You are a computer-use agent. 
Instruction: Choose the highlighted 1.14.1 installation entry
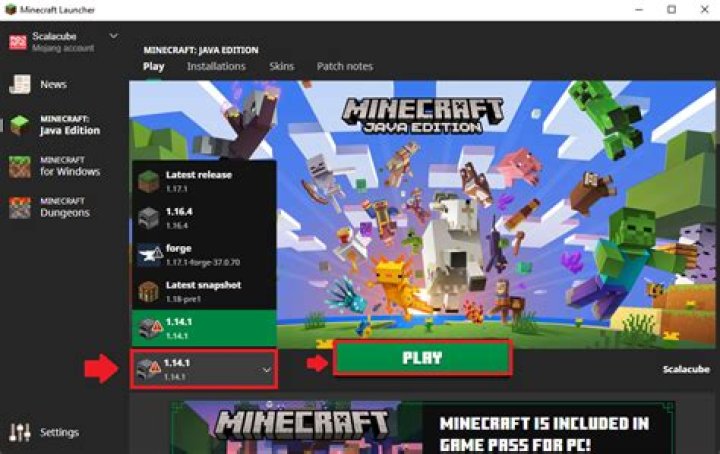click(x=204, y=328)
